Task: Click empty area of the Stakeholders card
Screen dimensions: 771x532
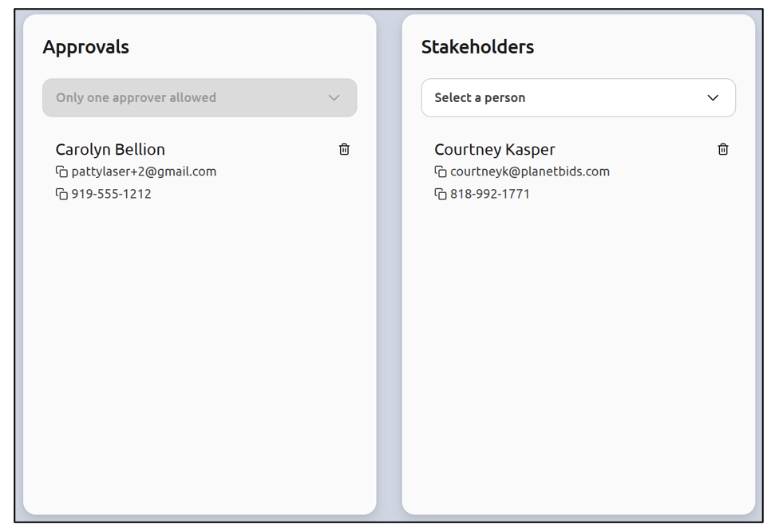Action: click(x=579, y=359)
